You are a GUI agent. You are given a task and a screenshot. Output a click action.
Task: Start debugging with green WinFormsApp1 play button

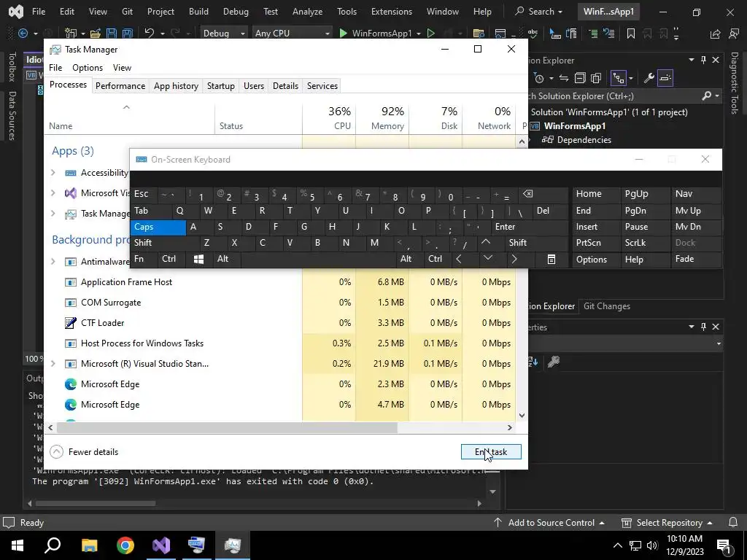(375, 34)
